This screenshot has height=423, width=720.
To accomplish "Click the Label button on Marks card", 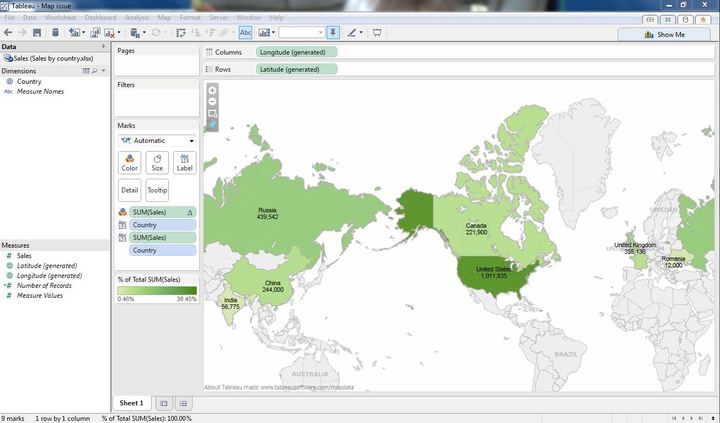I will tap(185, 163).
